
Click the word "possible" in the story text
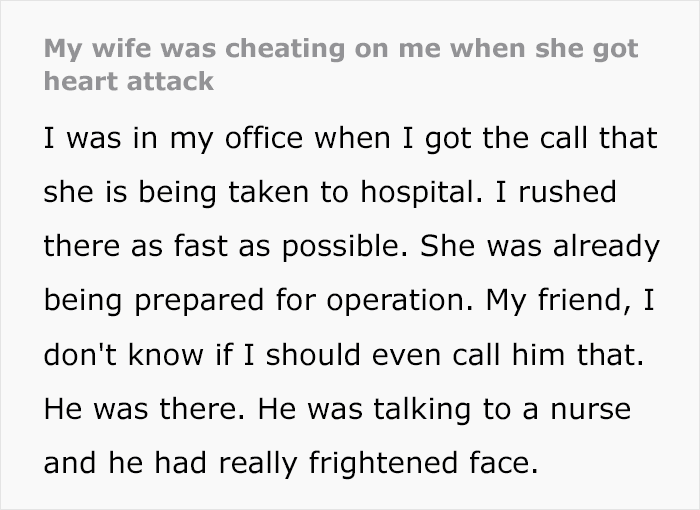(341, 247)
